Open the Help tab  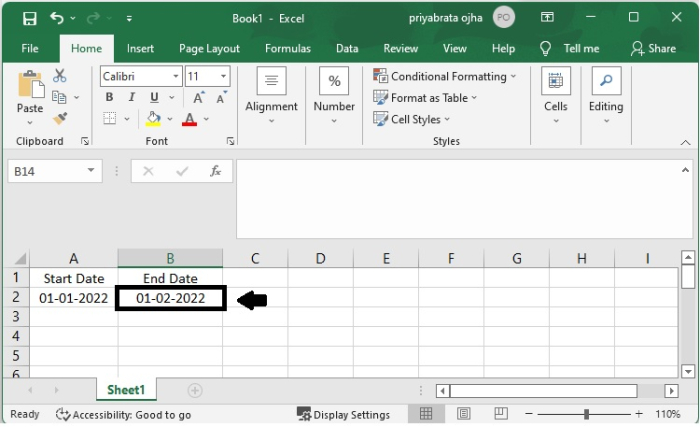pos(503,48)
